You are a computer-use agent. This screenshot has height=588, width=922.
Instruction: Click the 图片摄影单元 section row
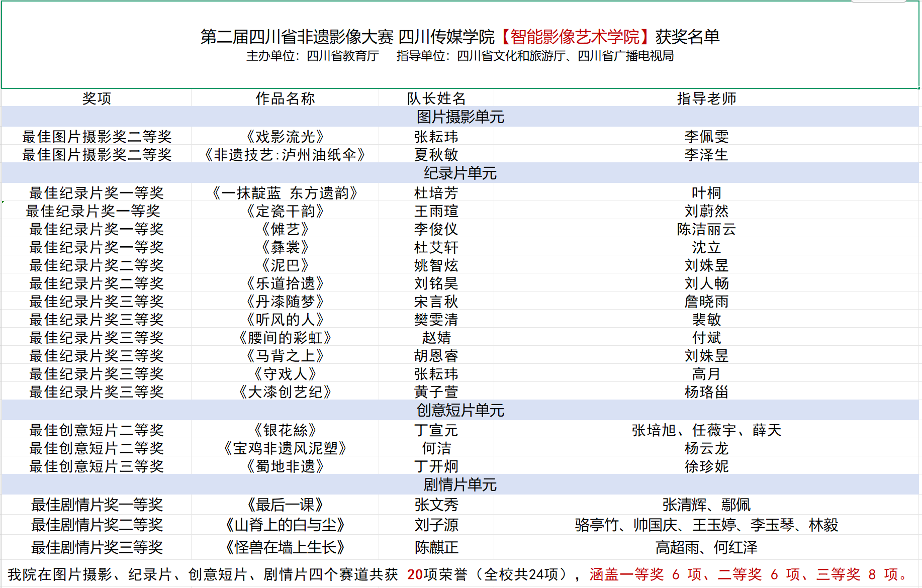[460, 117]
